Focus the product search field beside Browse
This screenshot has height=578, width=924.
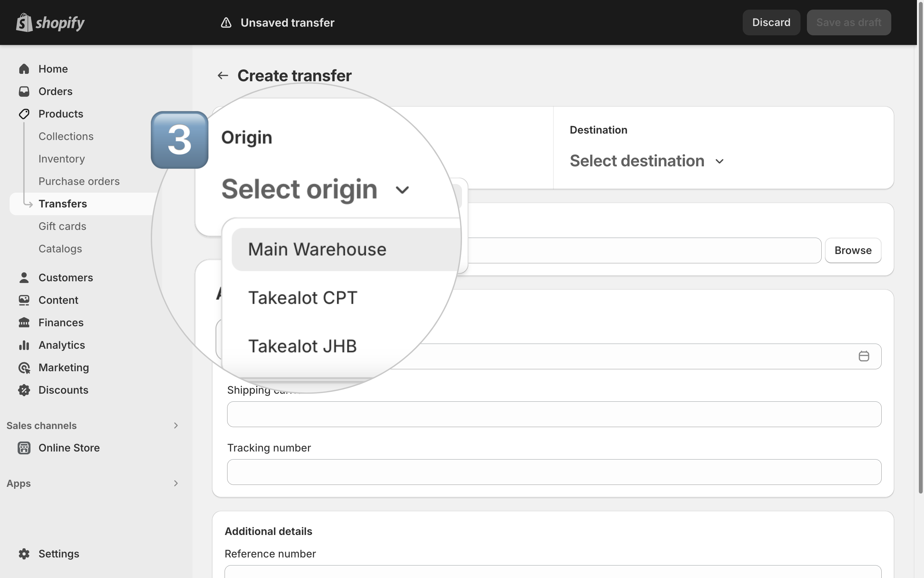click(x=645, y=250)
